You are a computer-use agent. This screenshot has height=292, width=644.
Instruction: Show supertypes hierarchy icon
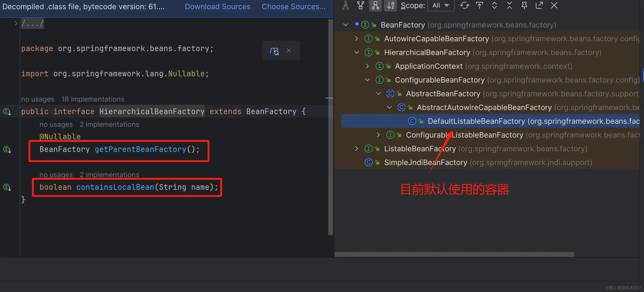360,5
